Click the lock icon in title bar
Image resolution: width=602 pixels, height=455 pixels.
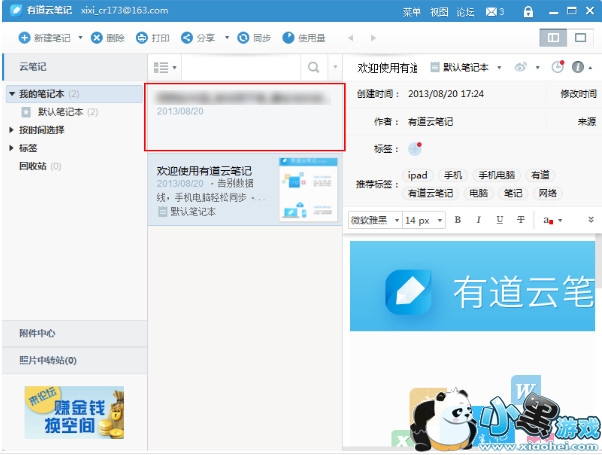coord(528,12)
